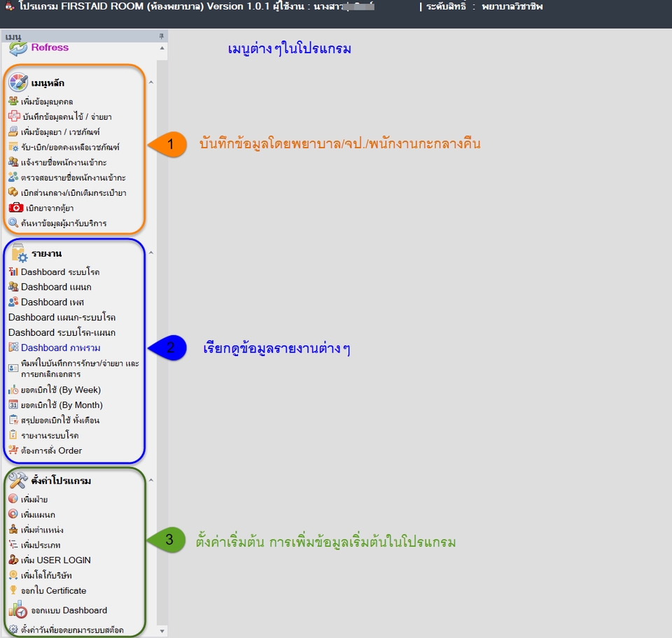The height and width of the screenshot is (638, 672).
Task: Collapse the เมนูหลัก section
Action: coord(151,82)
